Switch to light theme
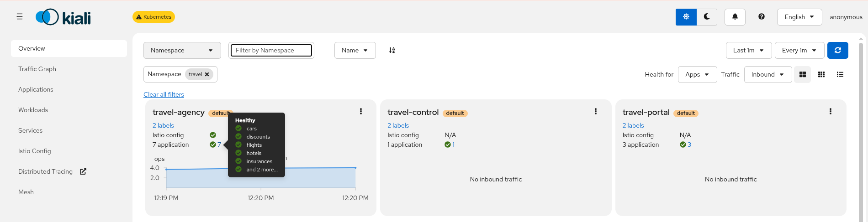The image size is (868, 222). [686, 17]
